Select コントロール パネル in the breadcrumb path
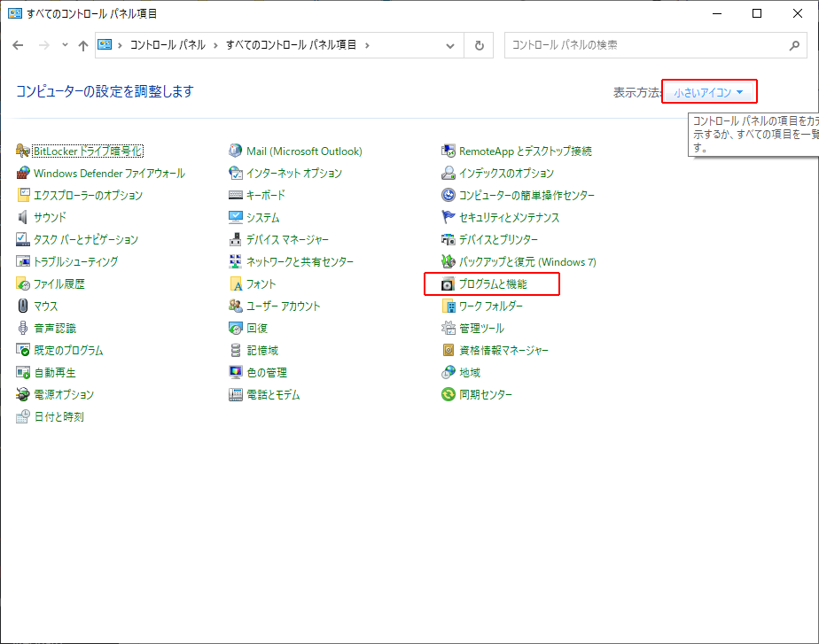The height and width of the screenshot is (644, 819). tap(168, 45)
